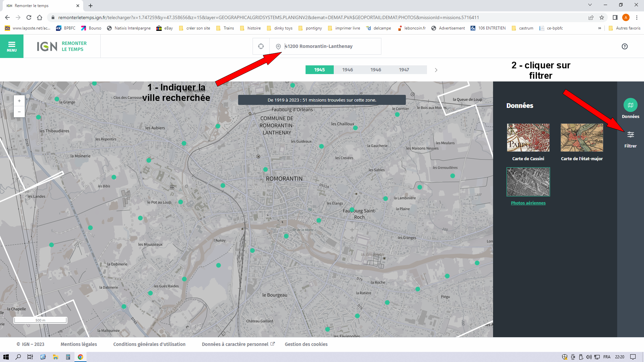Image resolution: width=644 pixels, height=362 pixels.
Task: Open Chrome three-dot menu
Action: 637,17
